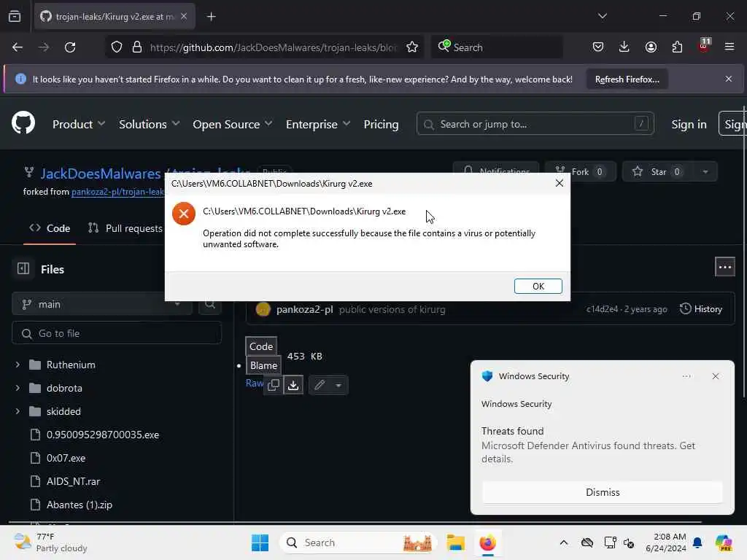Open file Abantes (1).zip
747x560 pixels.
pyautogui.click(x=79, y=505)
